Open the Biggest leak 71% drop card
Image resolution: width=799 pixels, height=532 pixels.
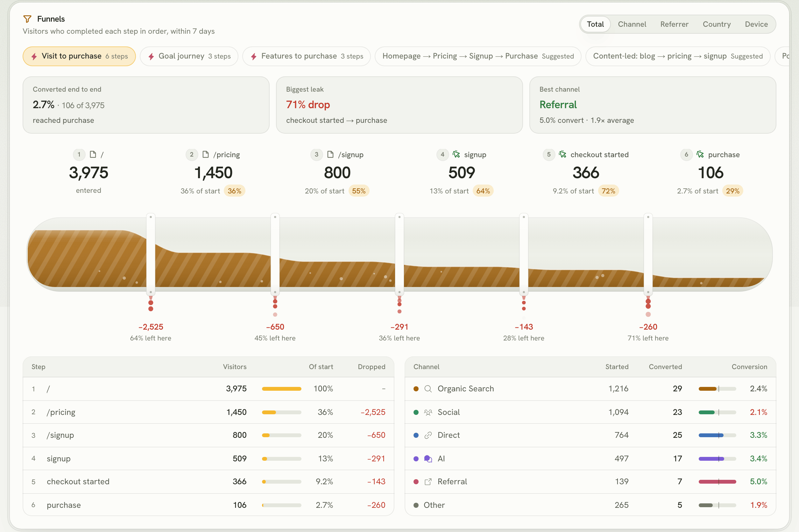point(399,105)
